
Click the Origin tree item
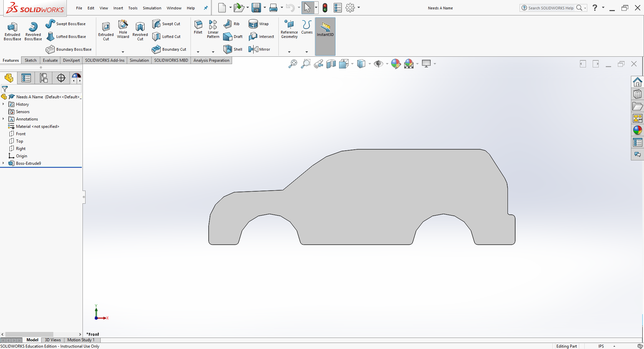[x=18, y=156]
